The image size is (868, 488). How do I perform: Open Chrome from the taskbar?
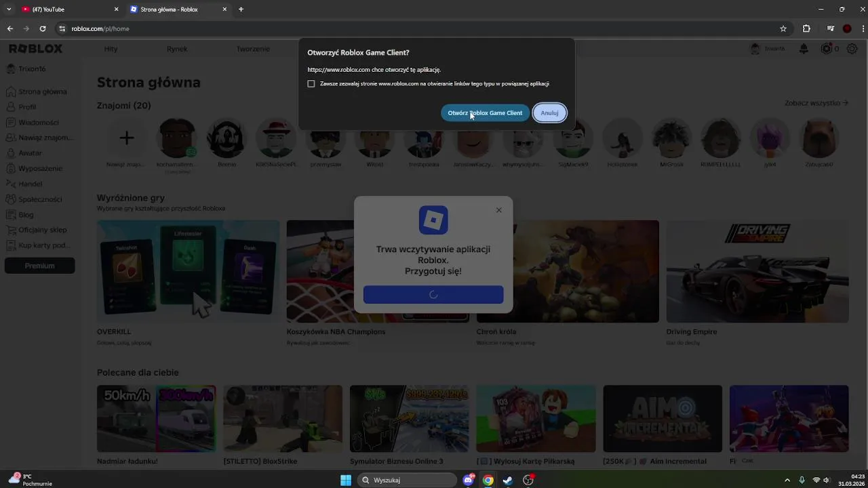click(x=488, y=480)
